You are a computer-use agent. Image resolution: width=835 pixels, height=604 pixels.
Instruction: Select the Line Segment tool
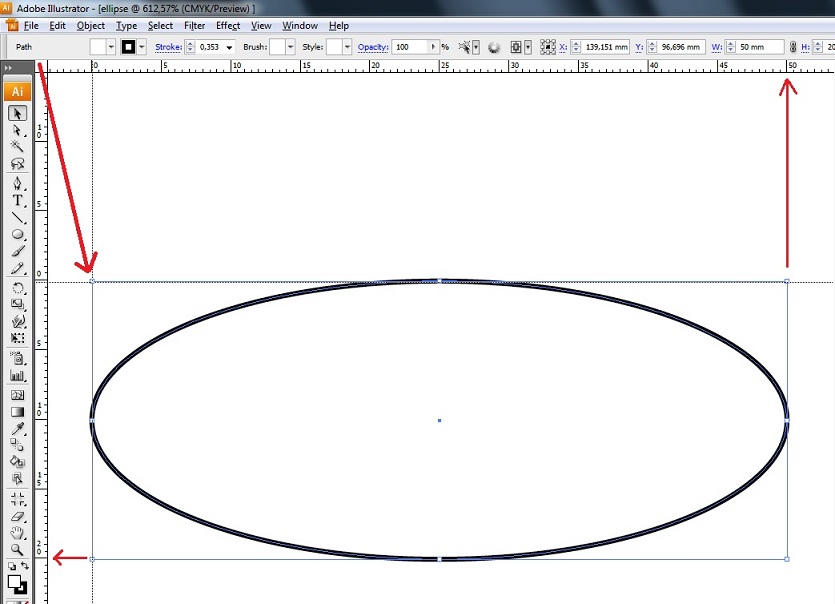point(17,217)
